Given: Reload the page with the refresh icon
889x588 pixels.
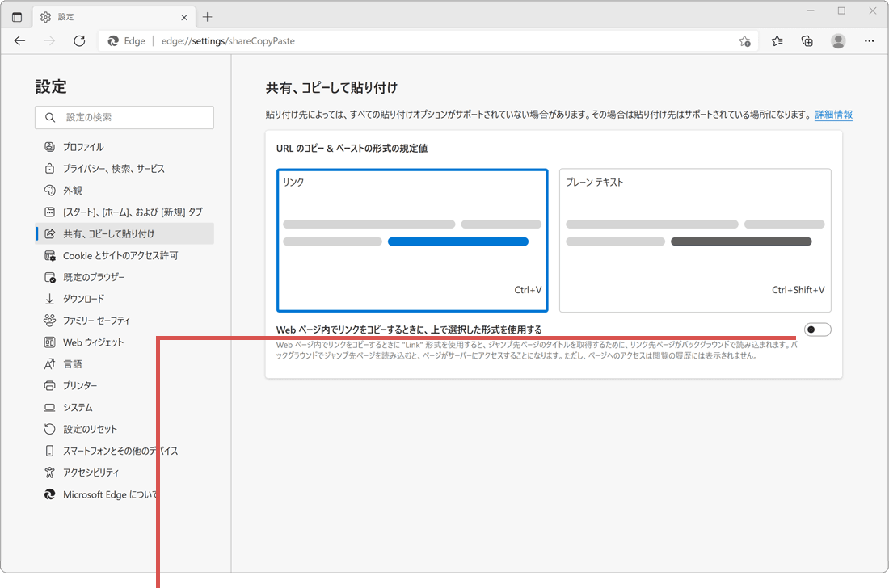Looking at the screenshot, I should [x=79, y=40].
